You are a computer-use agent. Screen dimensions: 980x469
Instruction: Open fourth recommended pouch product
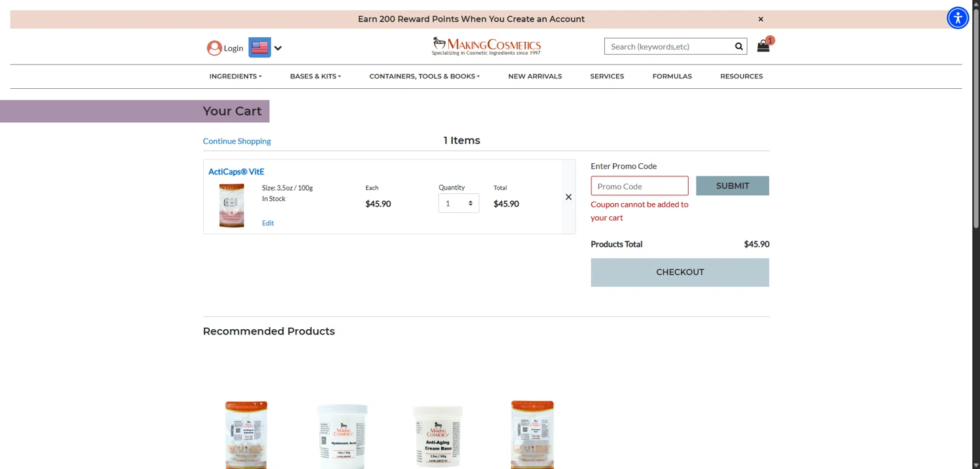coord(532,434)
